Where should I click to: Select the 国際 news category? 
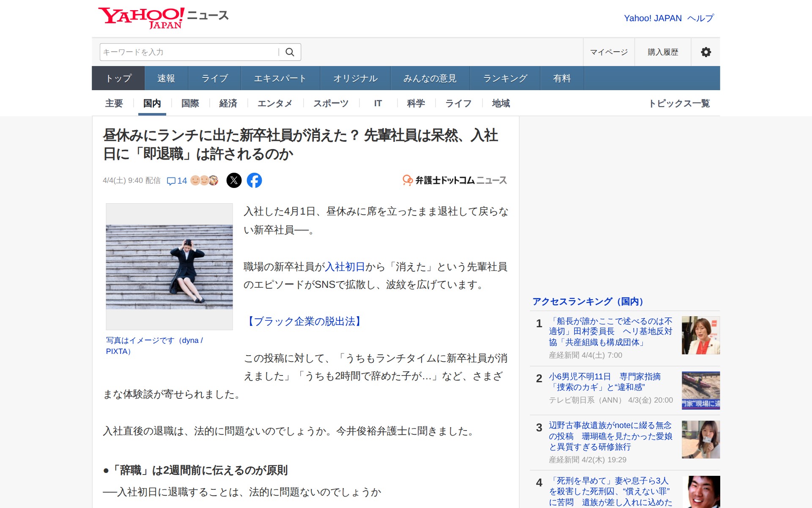[190, 103]
